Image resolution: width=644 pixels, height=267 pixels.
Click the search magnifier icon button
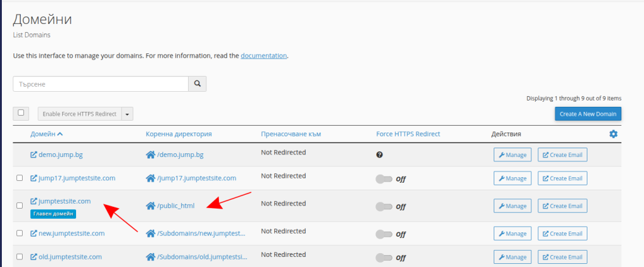(x=197, y=84)
